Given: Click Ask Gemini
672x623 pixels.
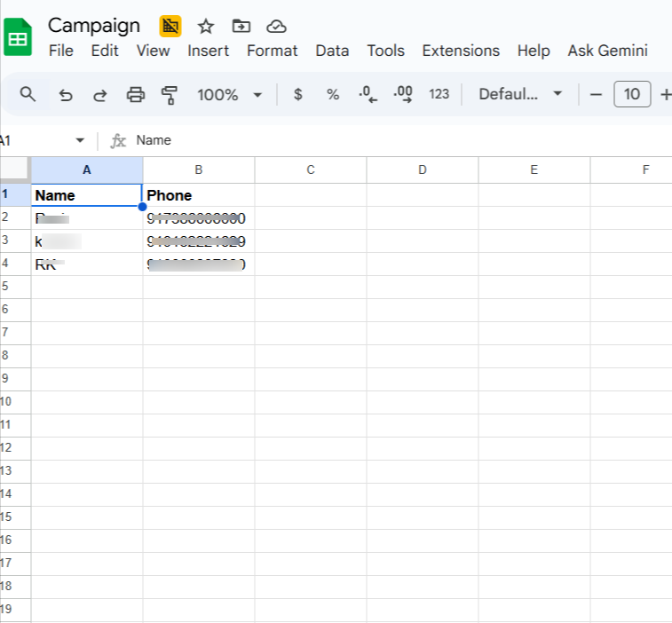Looking at the screenshot, I should 607,51.
